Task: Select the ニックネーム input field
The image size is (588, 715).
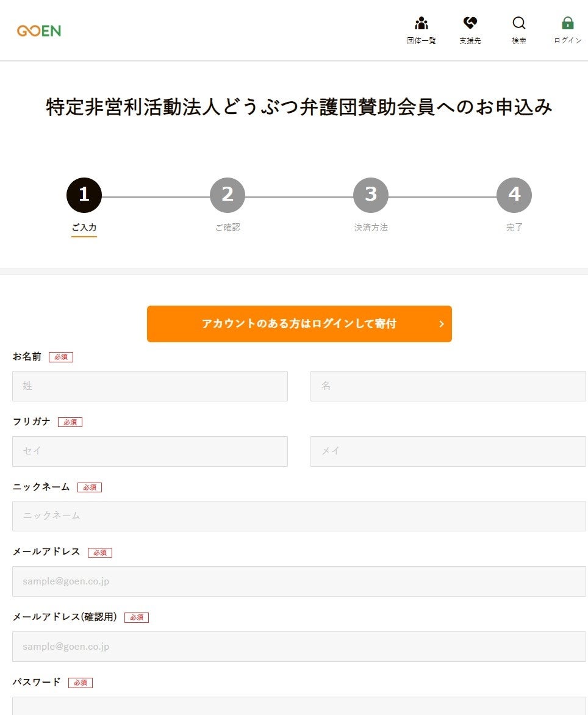Action: tap(299, 516)
